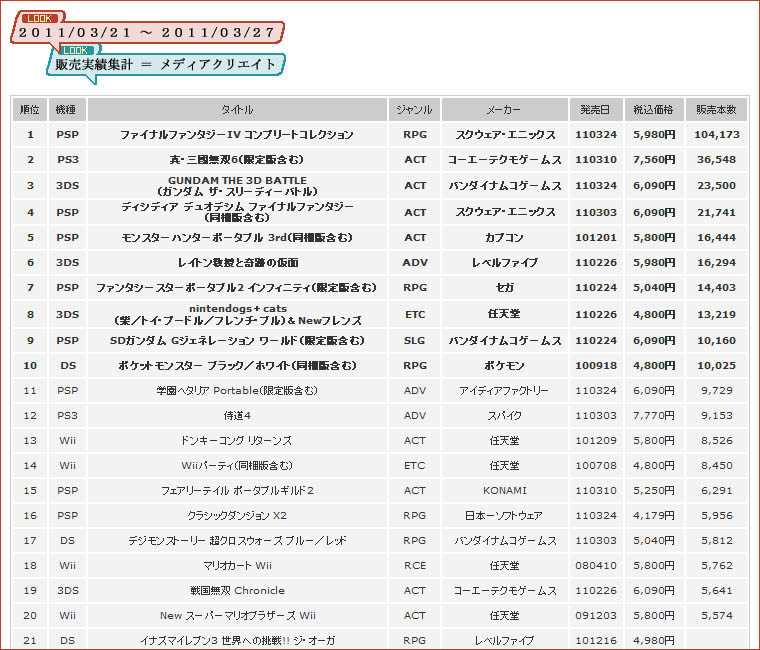
Task: Click maker セガ in rank 7 row
Action: 505,287
